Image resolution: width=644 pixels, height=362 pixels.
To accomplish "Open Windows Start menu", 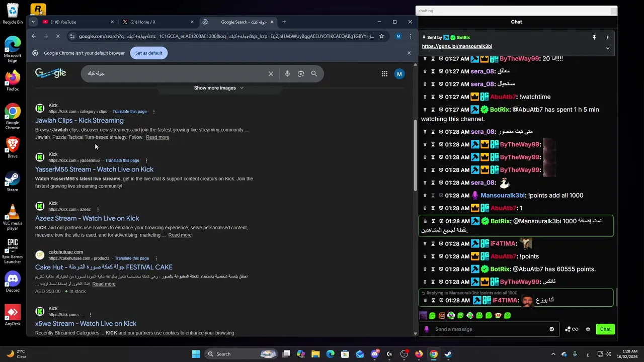I will (x=196, y=354).
